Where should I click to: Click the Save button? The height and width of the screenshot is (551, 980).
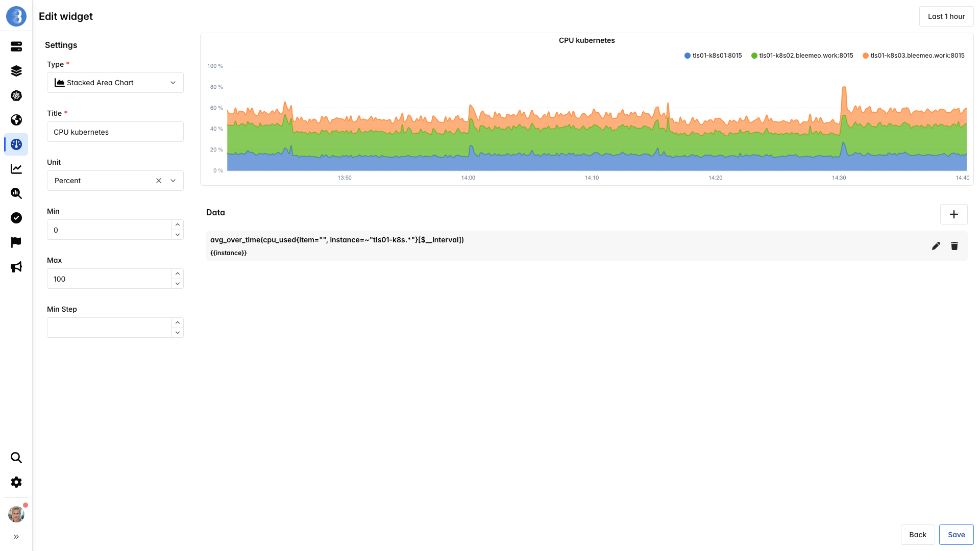tap(957, 535)
